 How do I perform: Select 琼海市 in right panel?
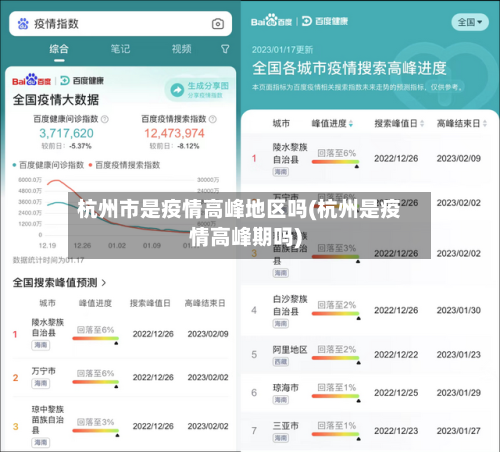369,393
